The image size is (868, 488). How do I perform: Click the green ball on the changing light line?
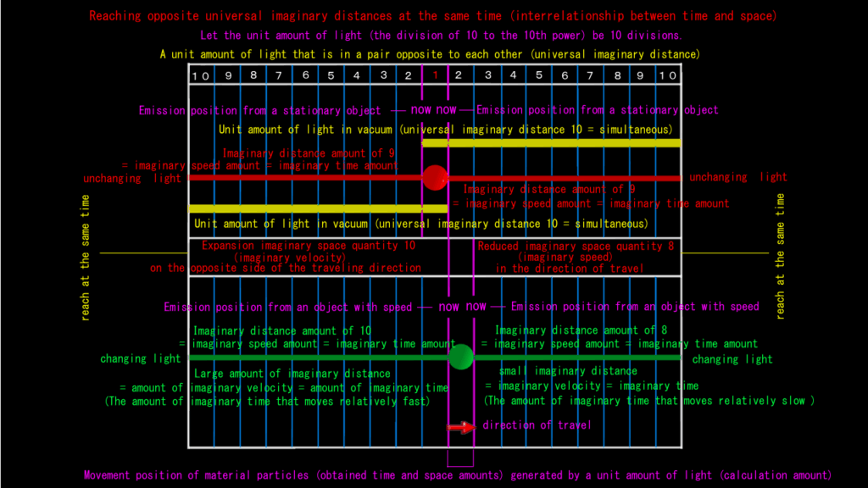point(461,358)
